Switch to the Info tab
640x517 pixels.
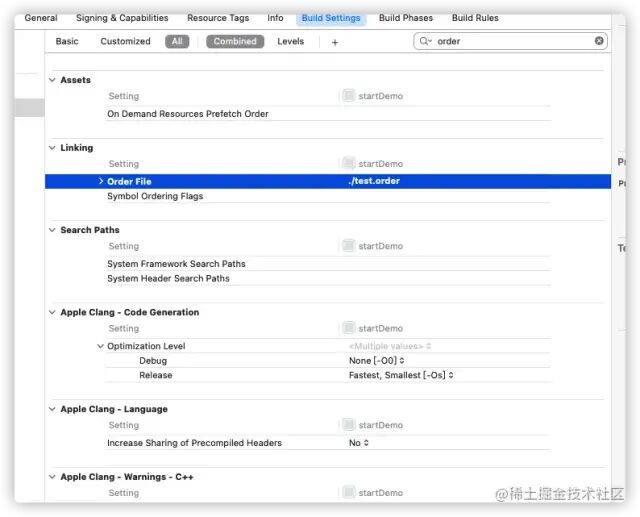point(275,18)
